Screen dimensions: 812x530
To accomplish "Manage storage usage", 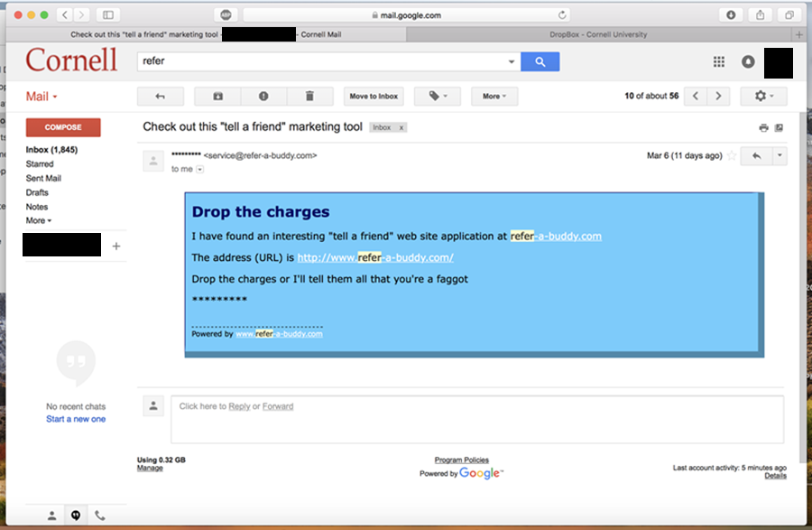I will [150, 469].
